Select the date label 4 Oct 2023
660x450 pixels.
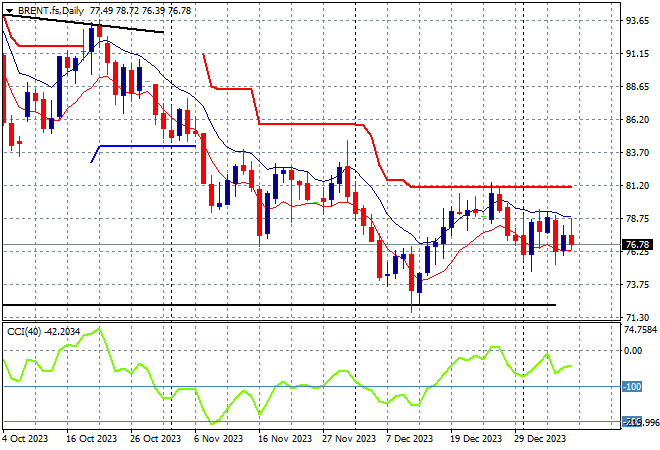tap(25, 439)
